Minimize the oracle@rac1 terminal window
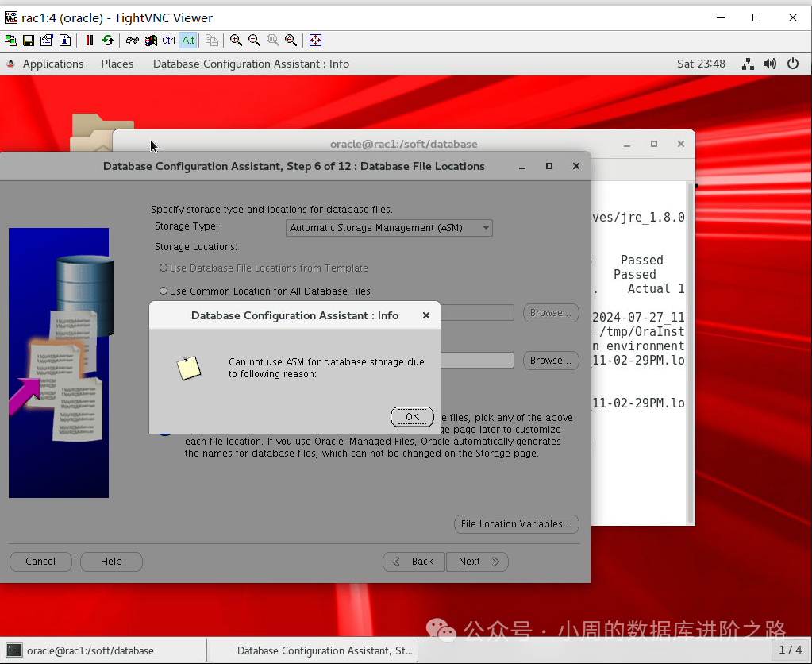The width and height of the screenshot is (812, 664). pyautogui.click(x=627, y=144)
